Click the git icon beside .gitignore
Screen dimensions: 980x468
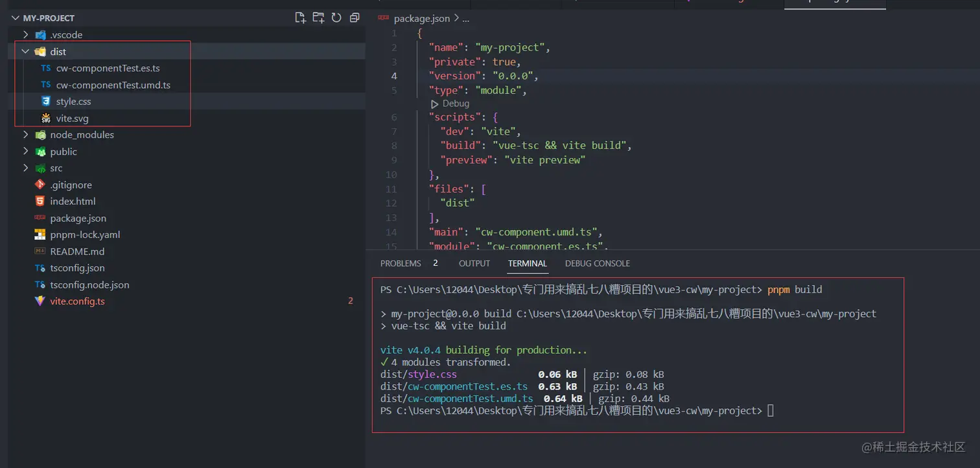point(40,185)
